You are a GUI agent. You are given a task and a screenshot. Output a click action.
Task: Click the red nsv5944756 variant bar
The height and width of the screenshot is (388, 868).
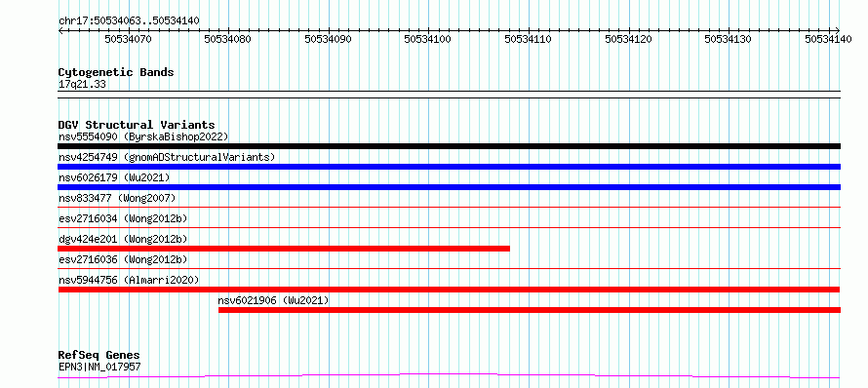pos(449,290)
